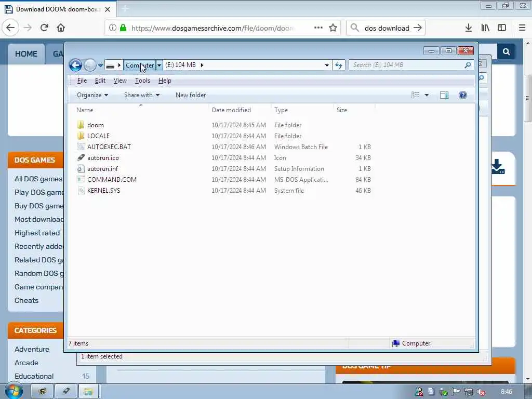Click the website HOME tab
532x399 pixels.
pos(26,54)
